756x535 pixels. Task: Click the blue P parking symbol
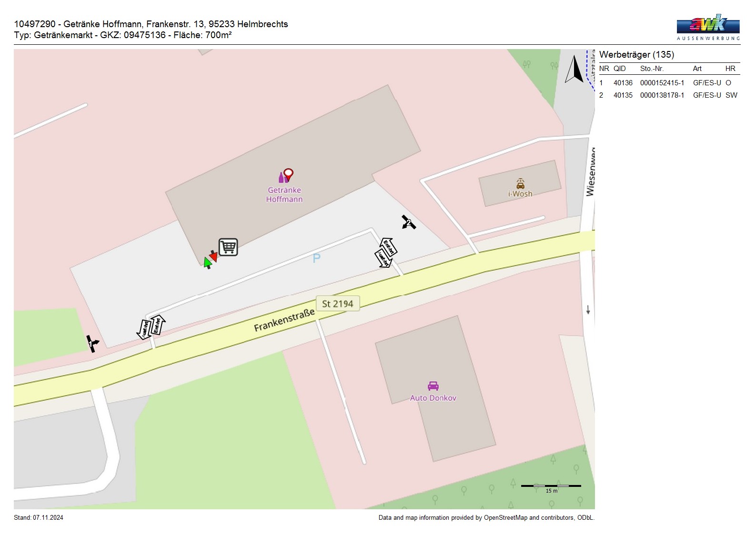pos(316,258)
